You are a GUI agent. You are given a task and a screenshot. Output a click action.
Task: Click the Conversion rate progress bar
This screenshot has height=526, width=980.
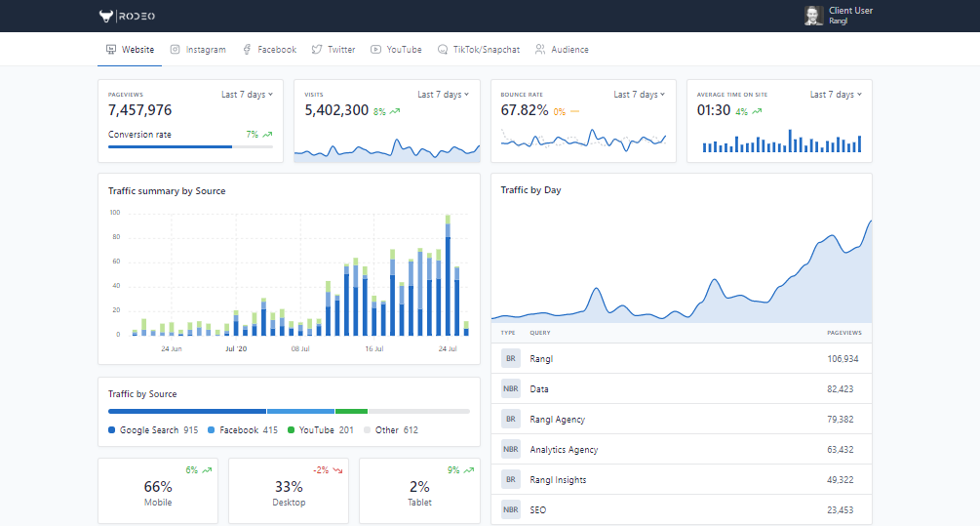coord(190,147)
